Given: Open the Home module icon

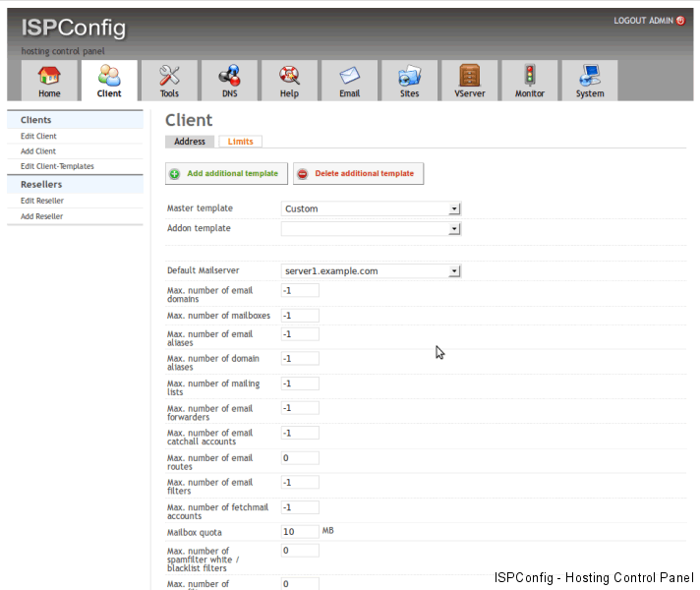Looking at the screenshot, I should pyautogui.click(x=49, y=77).
